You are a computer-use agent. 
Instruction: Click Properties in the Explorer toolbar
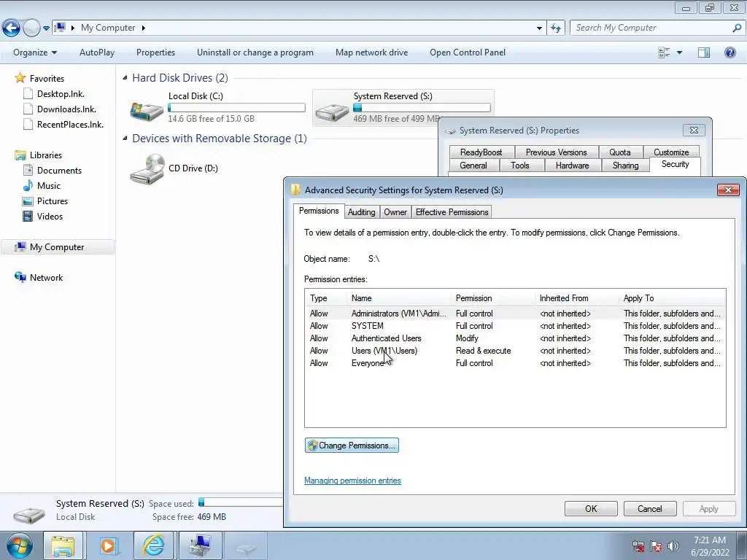(155, 52)
